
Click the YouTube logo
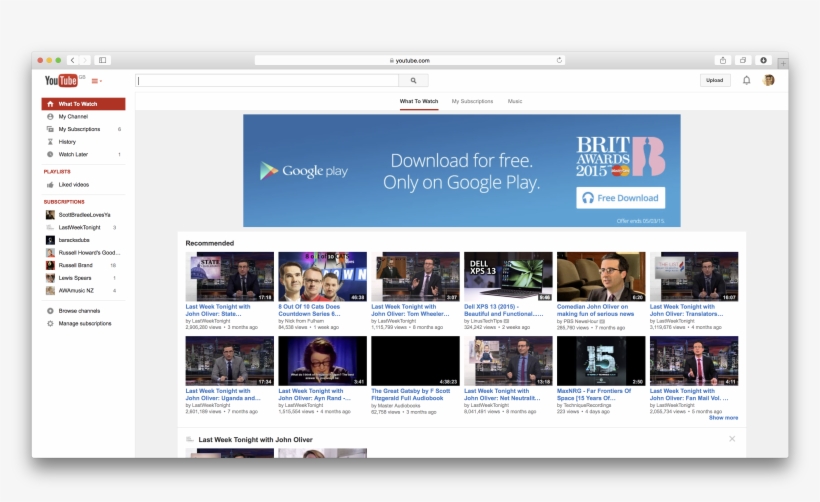(x=61, y=81)
